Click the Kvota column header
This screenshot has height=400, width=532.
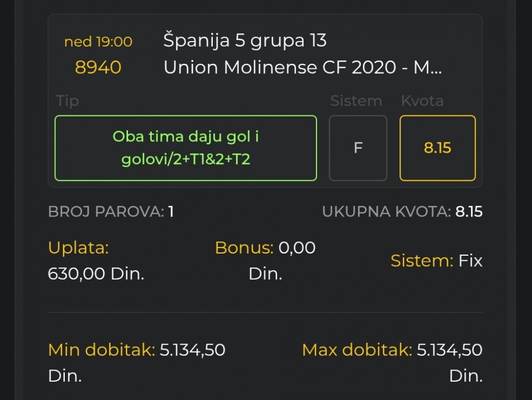coord(422,101)
